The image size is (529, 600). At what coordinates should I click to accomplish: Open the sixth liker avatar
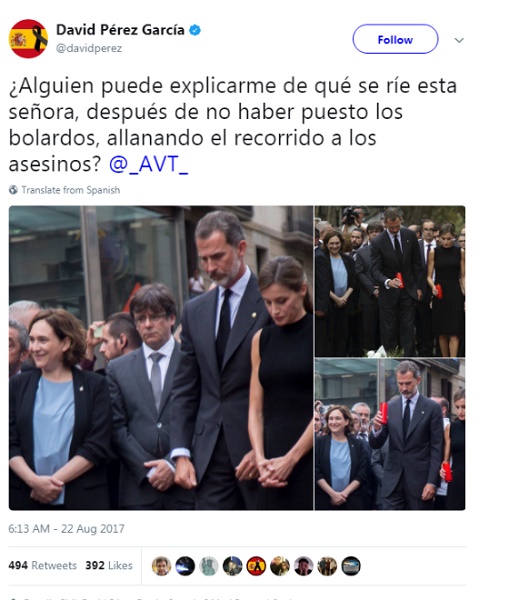(x=280, y=566)
